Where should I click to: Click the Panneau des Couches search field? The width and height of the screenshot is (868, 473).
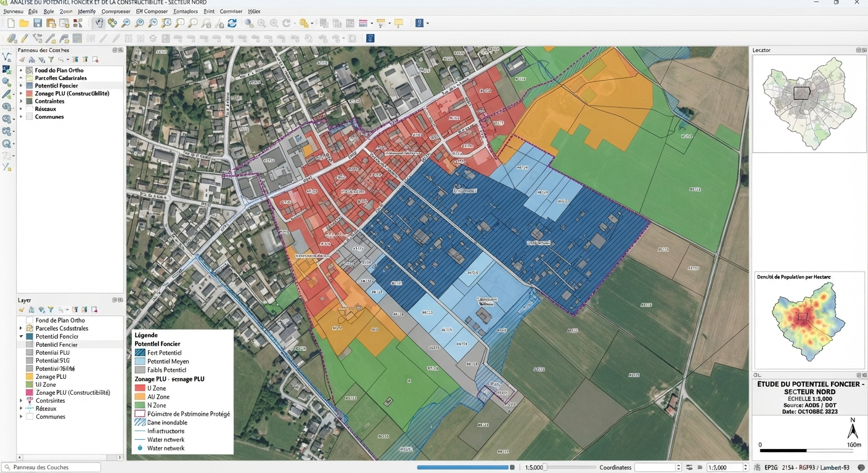(51, 467)
